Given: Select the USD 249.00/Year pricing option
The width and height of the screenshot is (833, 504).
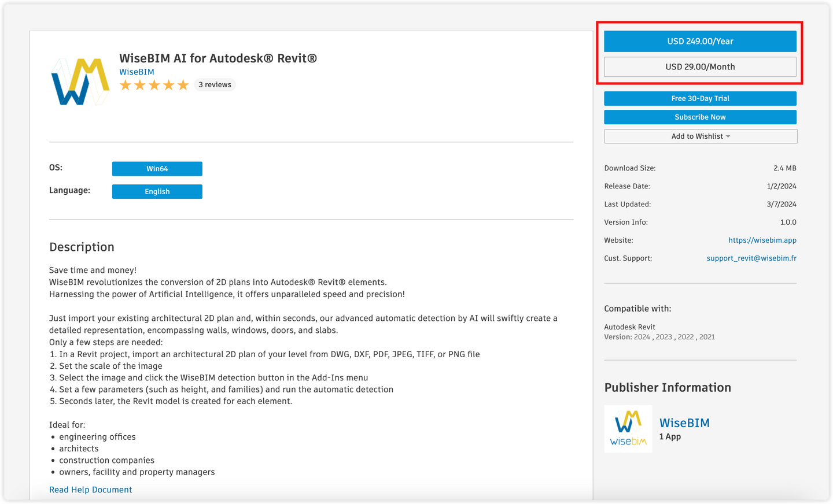Looking at the screenshot, I should point(700,42).
